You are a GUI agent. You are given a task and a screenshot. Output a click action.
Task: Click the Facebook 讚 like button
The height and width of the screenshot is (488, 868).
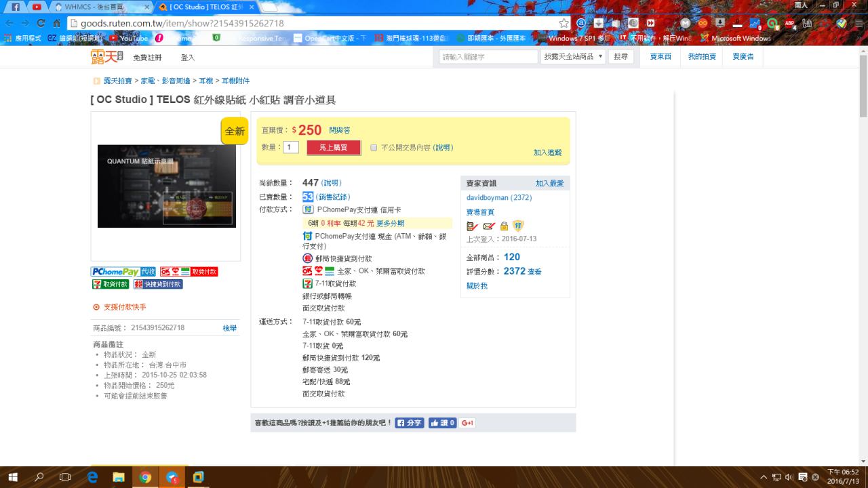coord(442,423)
